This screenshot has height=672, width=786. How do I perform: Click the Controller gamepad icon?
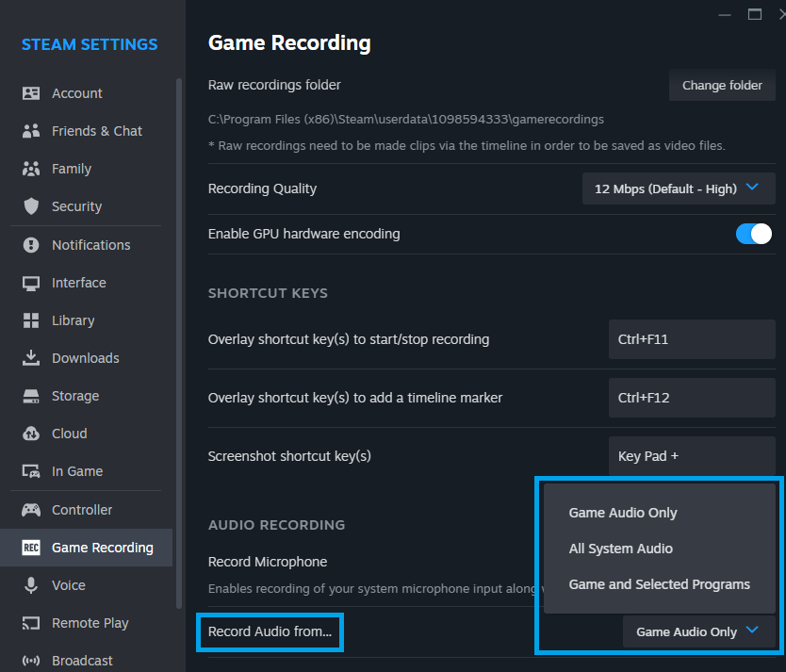(x=31, y=510)
